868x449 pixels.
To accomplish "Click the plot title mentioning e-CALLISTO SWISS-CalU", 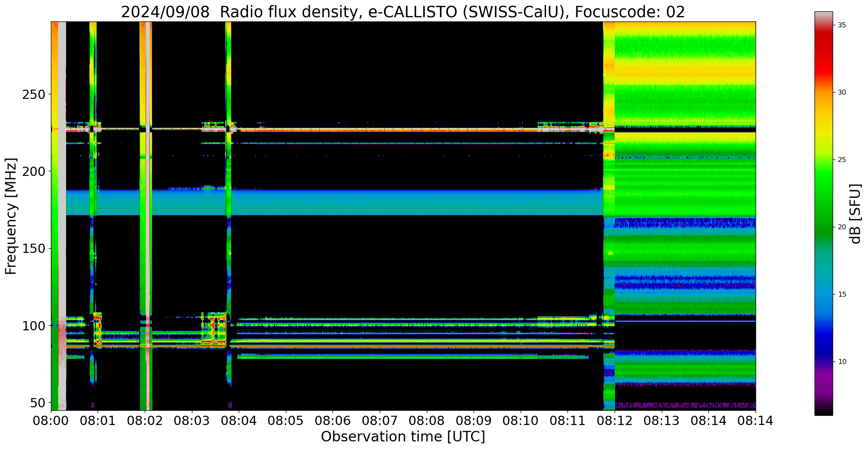I will 403,12.
